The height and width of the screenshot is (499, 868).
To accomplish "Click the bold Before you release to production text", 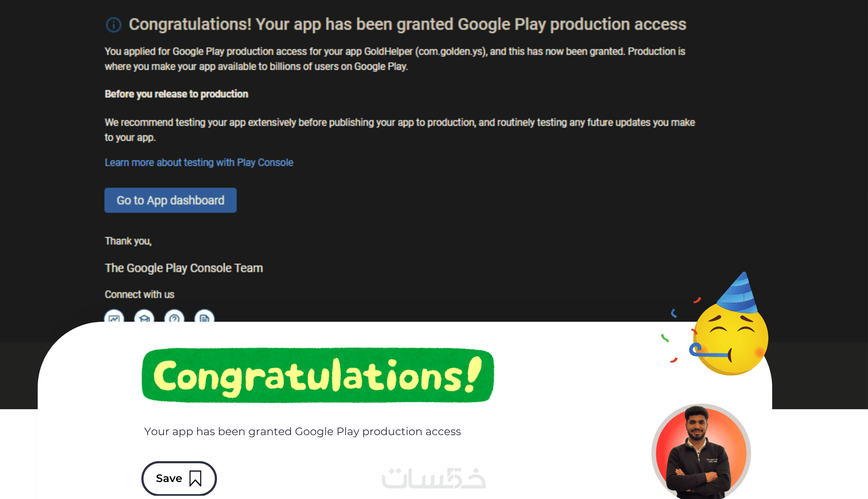I will click(x=176, y=94).
